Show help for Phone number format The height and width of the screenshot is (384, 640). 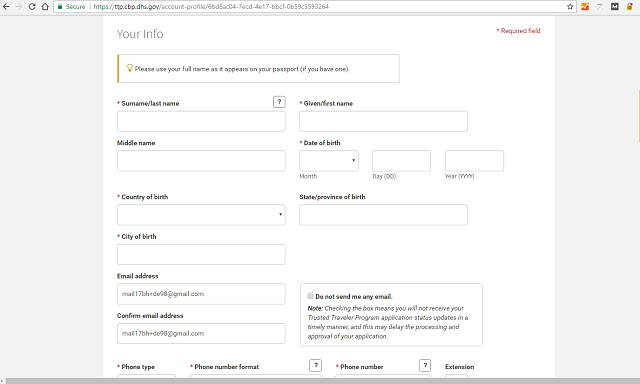point(316,365)
